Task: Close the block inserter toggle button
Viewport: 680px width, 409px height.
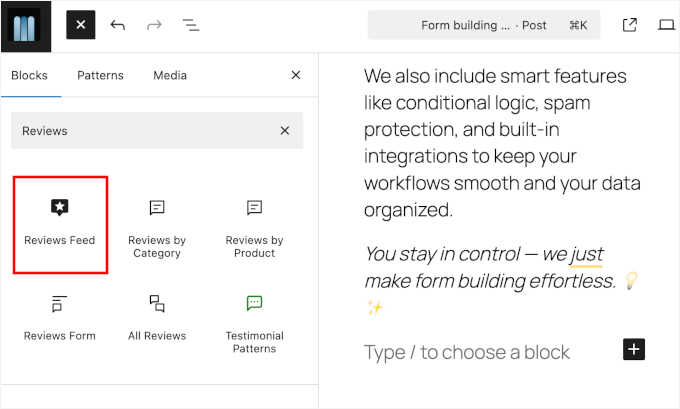Action: 81,25
